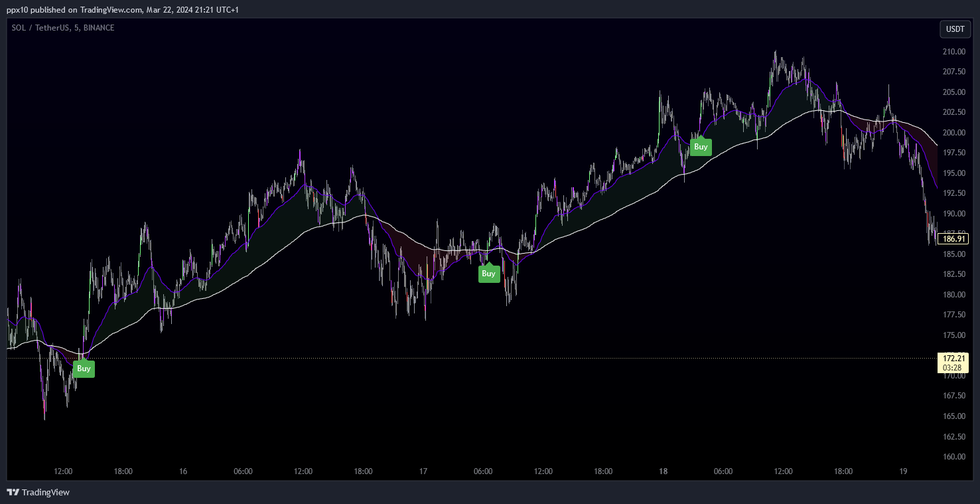Click the Buy signal label near 170.00
This screenshot has width=980, height=504.
coord(84,369)
